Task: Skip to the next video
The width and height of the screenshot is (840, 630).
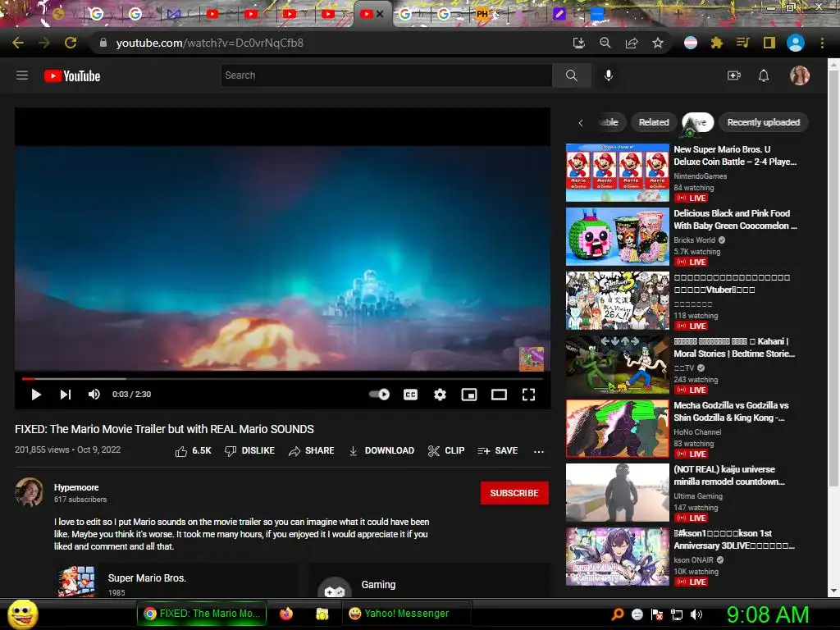Action: (66, 395)
